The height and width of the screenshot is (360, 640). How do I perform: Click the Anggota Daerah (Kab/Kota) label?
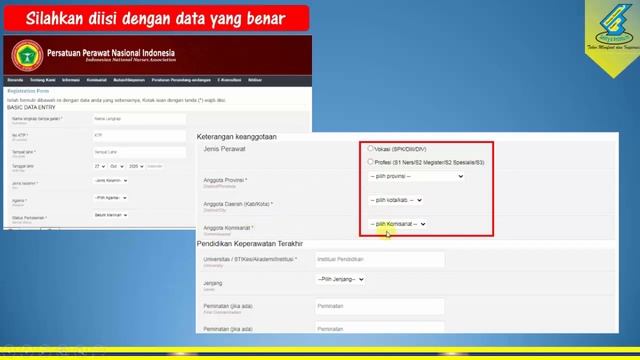coord(238,204)
